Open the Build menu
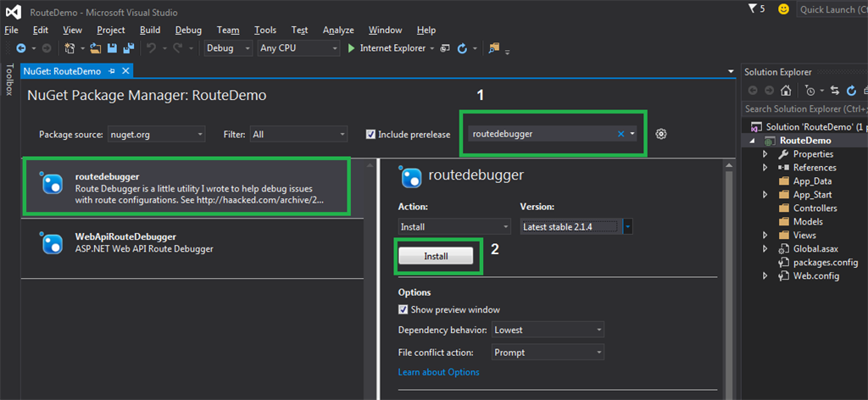Screen dimensions: 868x400 150,30
